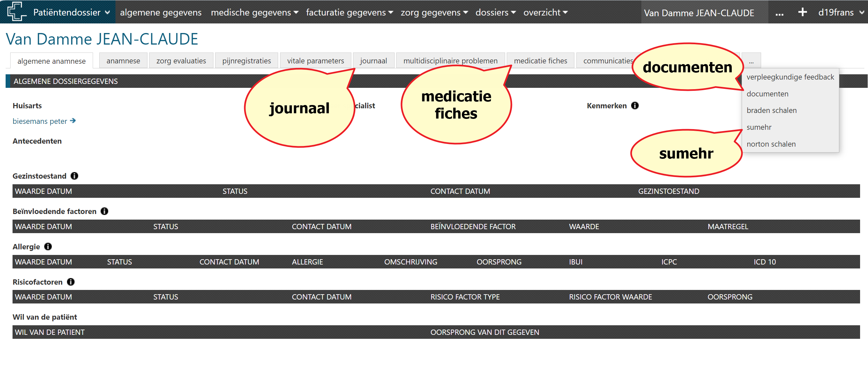
Task: Switch to the journaal tab
Action: click(373, 61)
